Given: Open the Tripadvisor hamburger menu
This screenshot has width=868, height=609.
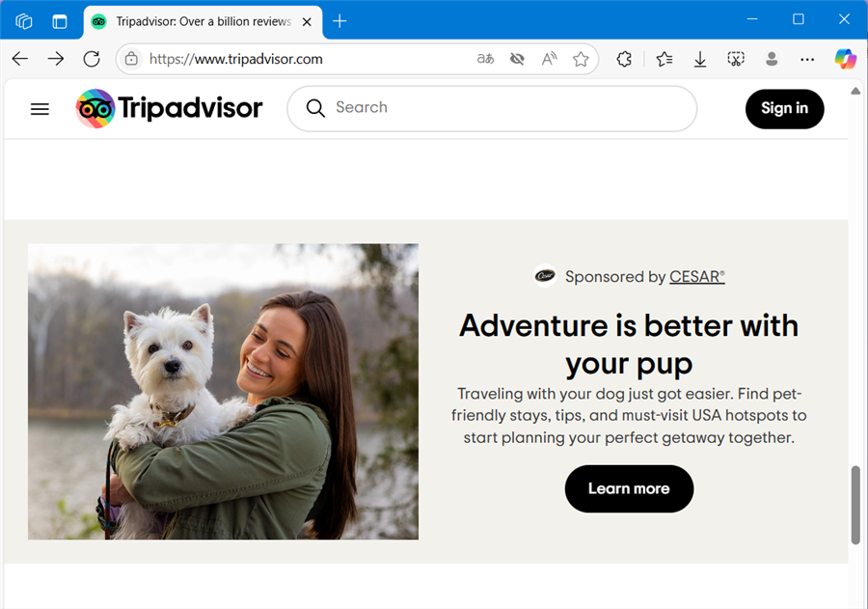Looking at the screenshot, I should click(40, 109).
